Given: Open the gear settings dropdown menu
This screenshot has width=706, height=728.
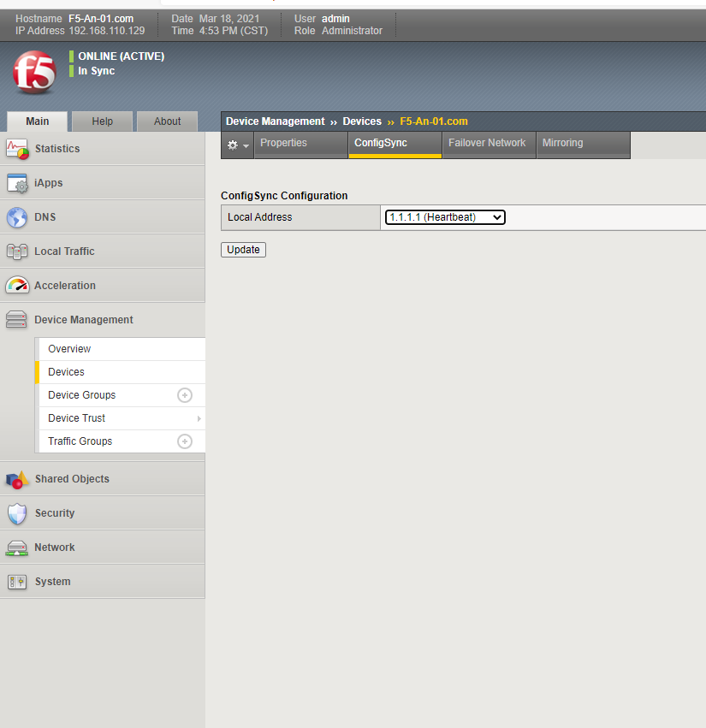Looking at the screenshot, I should [x=238, y=145].
